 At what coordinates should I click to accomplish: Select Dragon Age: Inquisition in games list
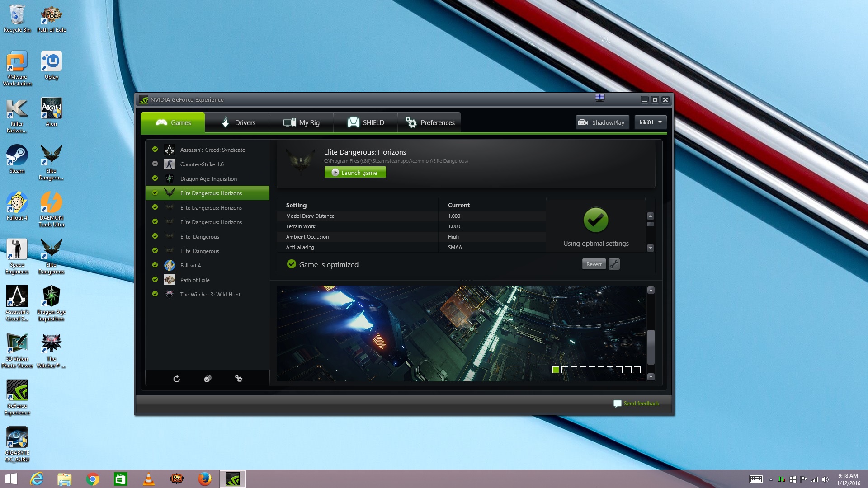pos(208,178)
